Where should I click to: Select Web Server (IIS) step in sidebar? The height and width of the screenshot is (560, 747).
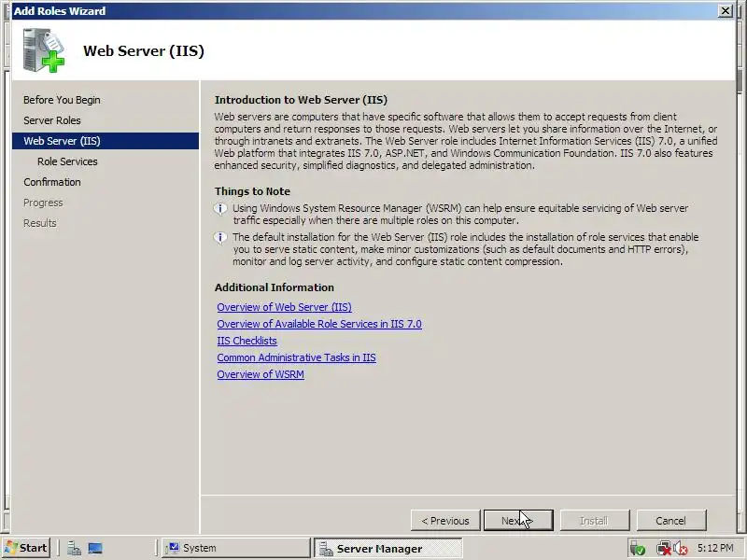(106, 141)
